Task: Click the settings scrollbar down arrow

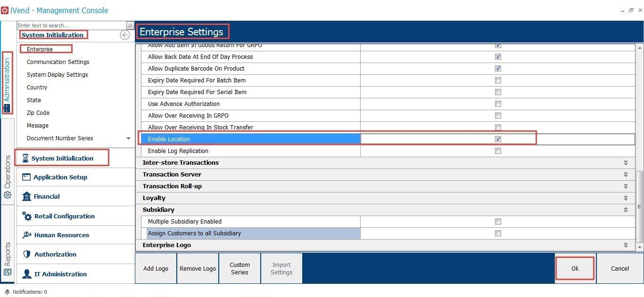Action: [x=640, y=247]
